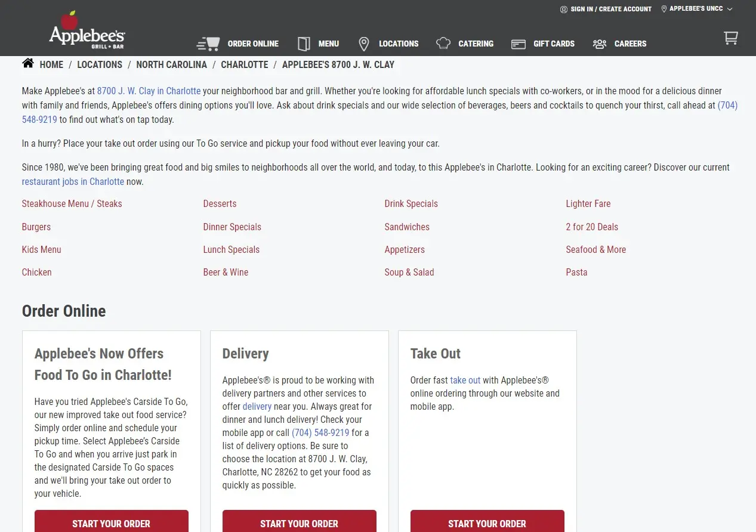Select the Applebee's UNCC location label
756x532 pixels.
(x=696, y=9)
